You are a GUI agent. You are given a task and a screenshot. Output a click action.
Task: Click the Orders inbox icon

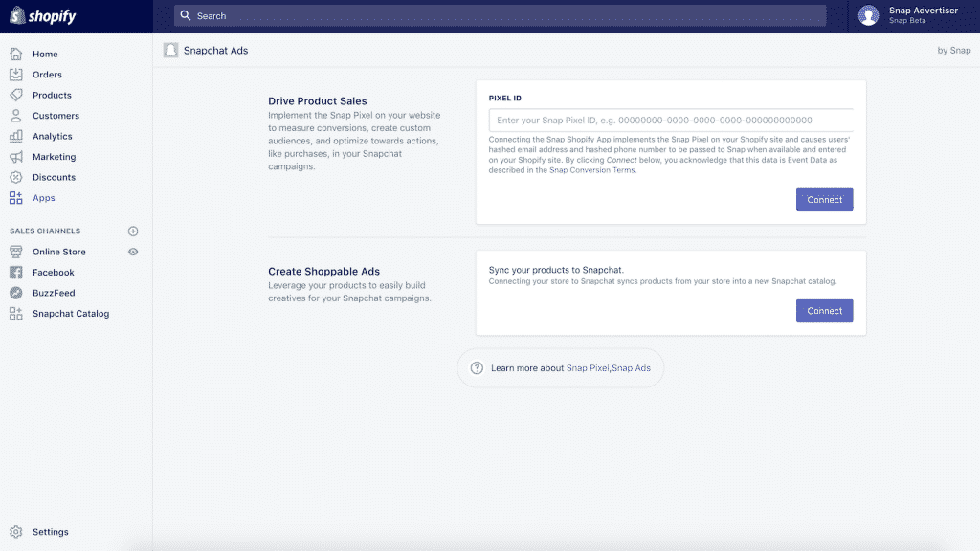coord(15,75)
